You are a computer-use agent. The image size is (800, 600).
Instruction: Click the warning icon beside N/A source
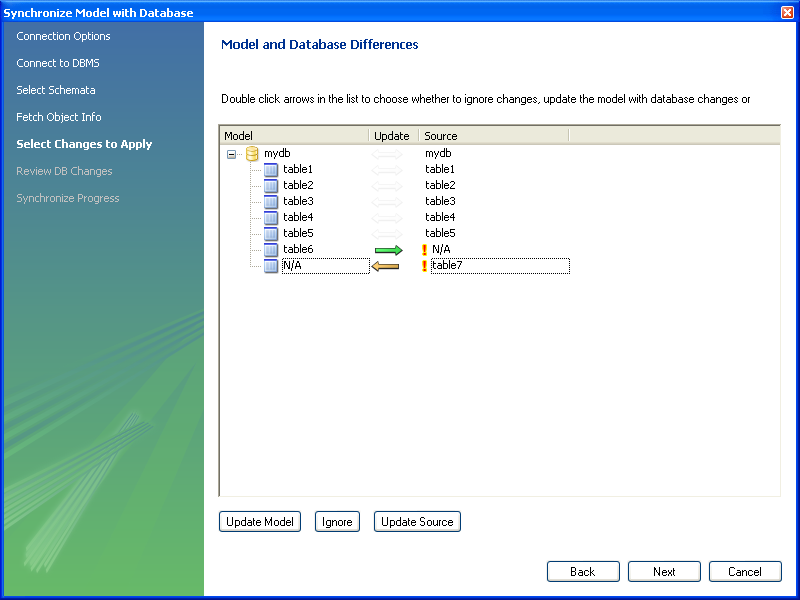[425, 249]
